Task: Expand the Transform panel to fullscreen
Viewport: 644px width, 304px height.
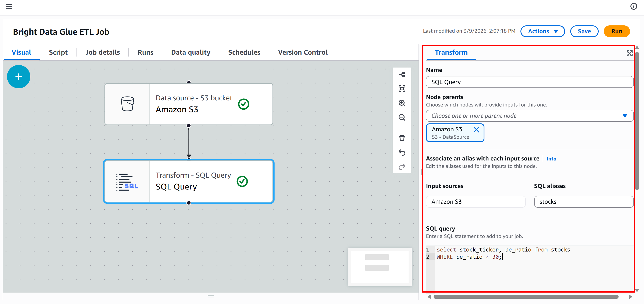Action: [x=630, y=53]
